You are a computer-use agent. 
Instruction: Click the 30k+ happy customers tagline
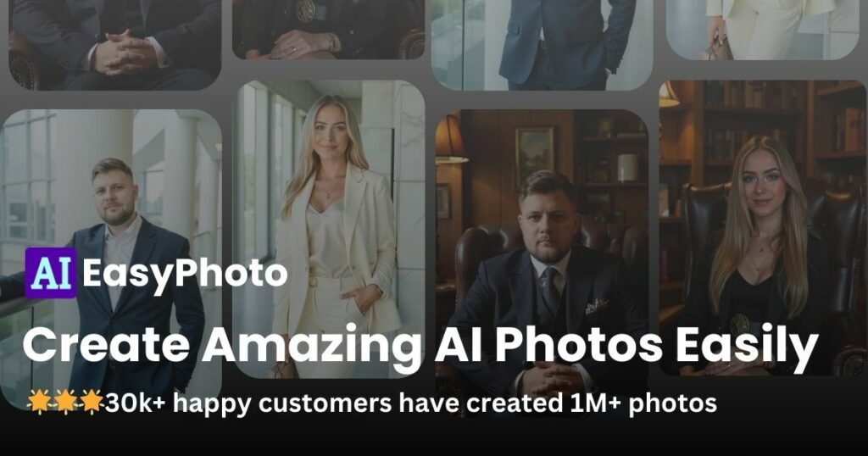(x=411, y=403)
